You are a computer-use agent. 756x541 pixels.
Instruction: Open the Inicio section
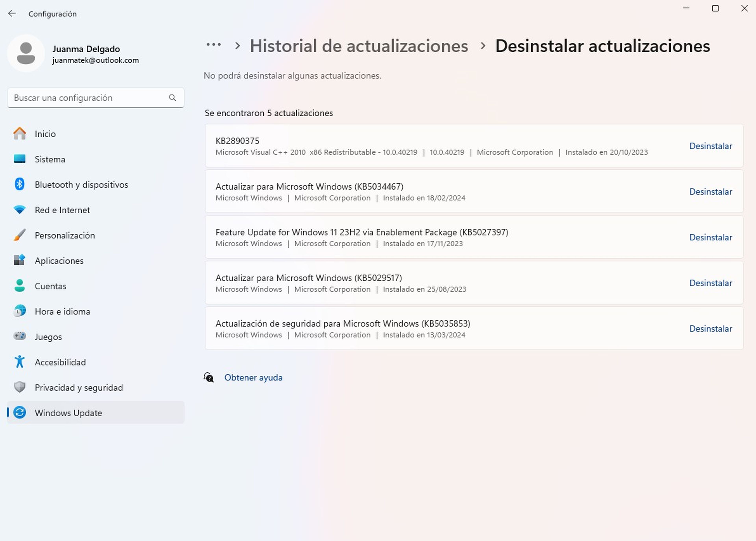(x=95, y=134)
